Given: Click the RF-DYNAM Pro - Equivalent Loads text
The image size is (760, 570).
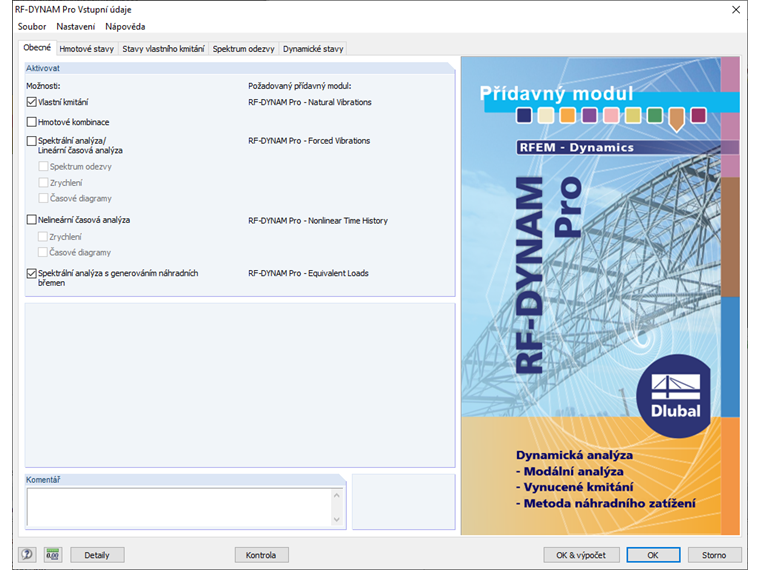Looking at the screenshot, I should [308, 273].
